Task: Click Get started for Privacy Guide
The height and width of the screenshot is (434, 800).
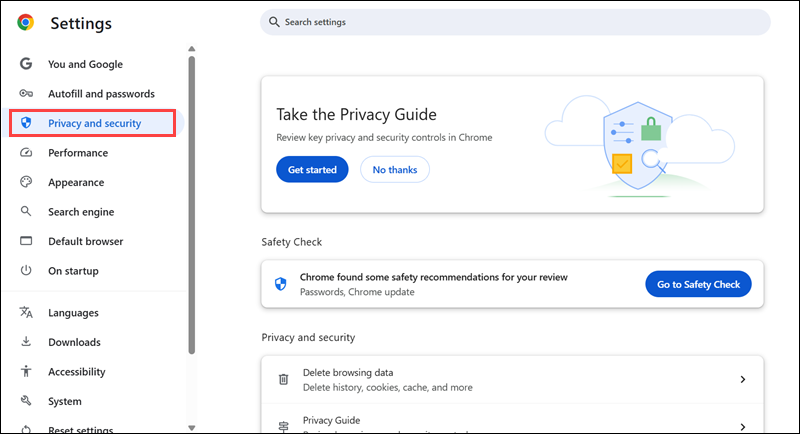Action: (x=312, y=169)
